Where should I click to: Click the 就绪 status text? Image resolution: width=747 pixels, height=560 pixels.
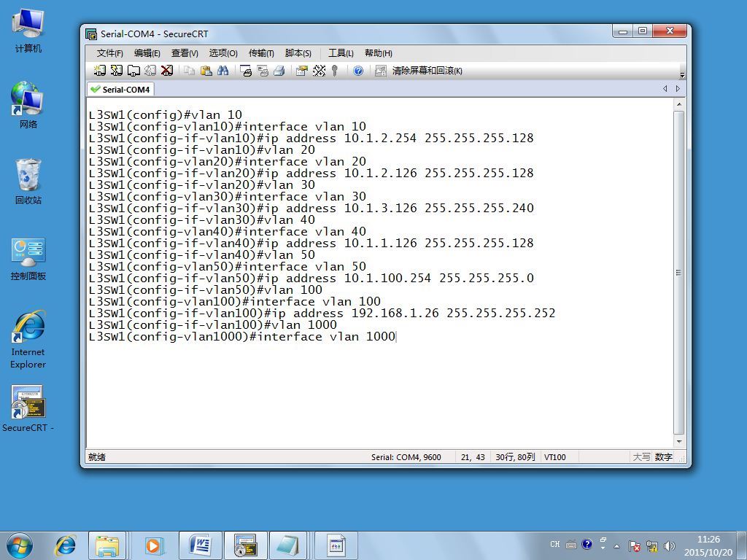pos(97,457)
